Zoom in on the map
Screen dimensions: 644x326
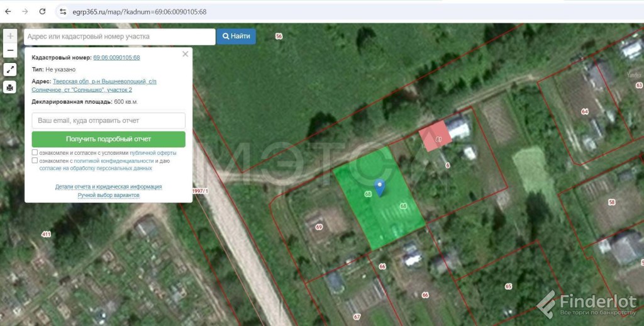click(10, 37)
